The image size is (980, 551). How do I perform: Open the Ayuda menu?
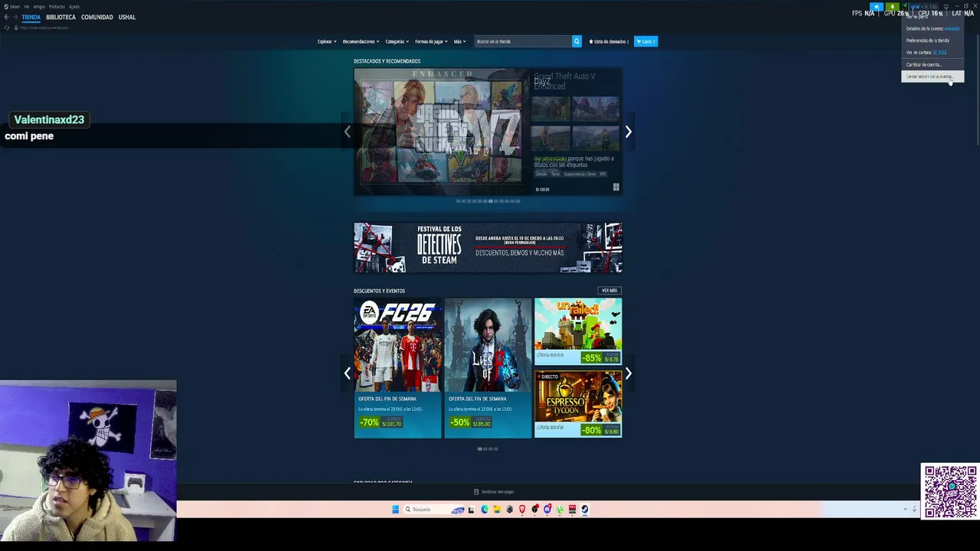coord(74,6)
